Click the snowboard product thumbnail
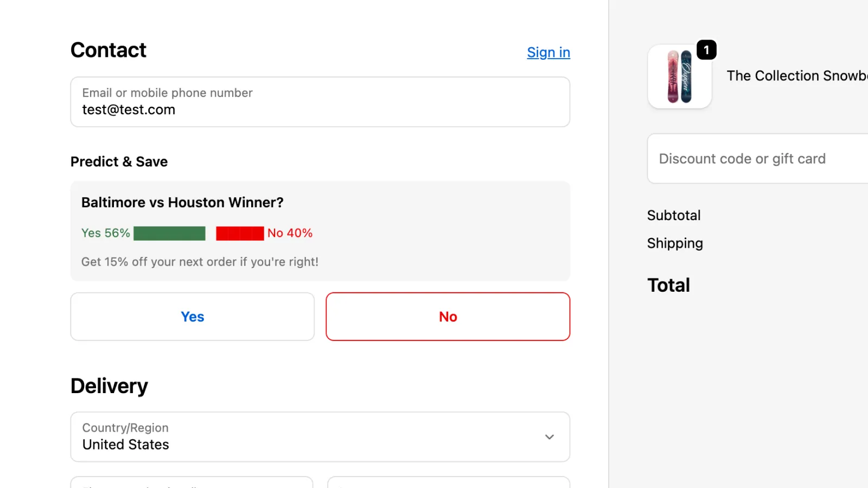Screen dimensions: 868x488 point(679,76)
